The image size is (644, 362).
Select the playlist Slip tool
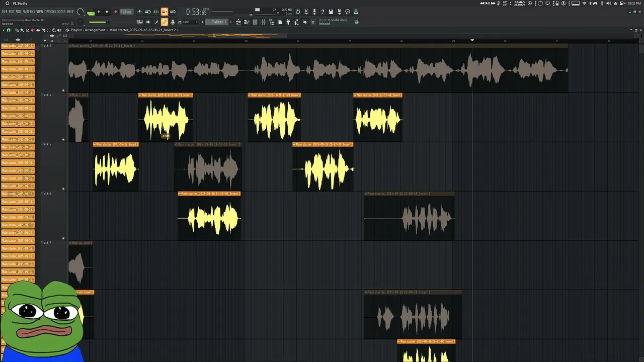click(x=38, y=30)
